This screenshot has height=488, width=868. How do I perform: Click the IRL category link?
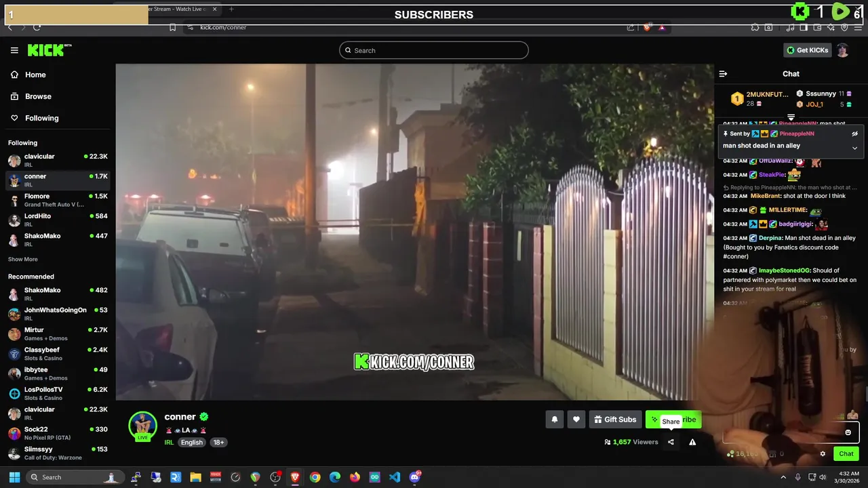coord(169,443)
